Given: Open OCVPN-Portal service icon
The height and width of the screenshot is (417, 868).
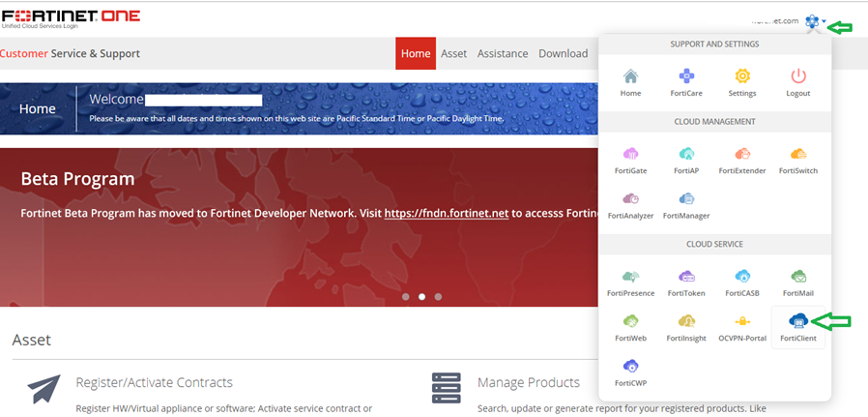Looking at the screenshot, I should click(x=742, y=321).
